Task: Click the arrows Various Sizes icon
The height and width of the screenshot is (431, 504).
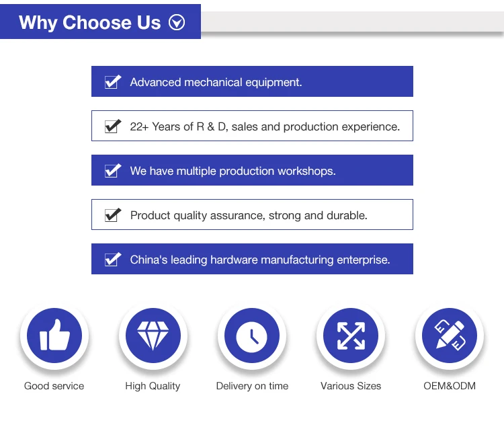Action: (351, 336)
